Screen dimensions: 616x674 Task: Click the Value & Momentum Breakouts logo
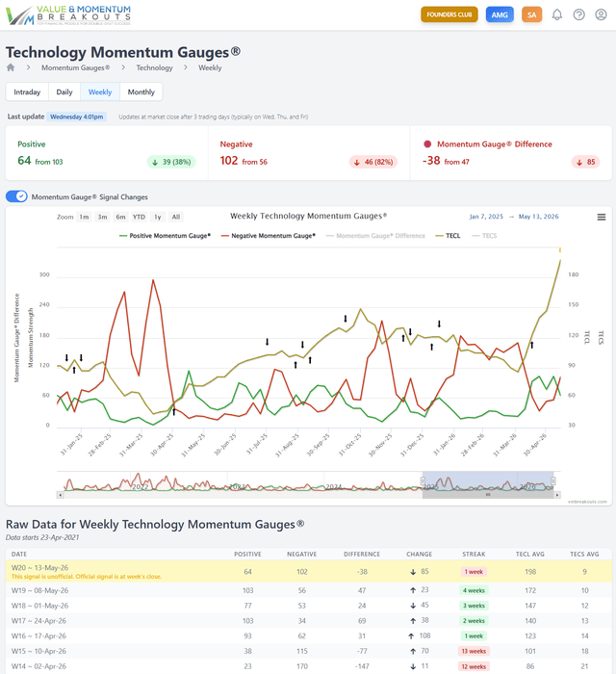[68, 15]
